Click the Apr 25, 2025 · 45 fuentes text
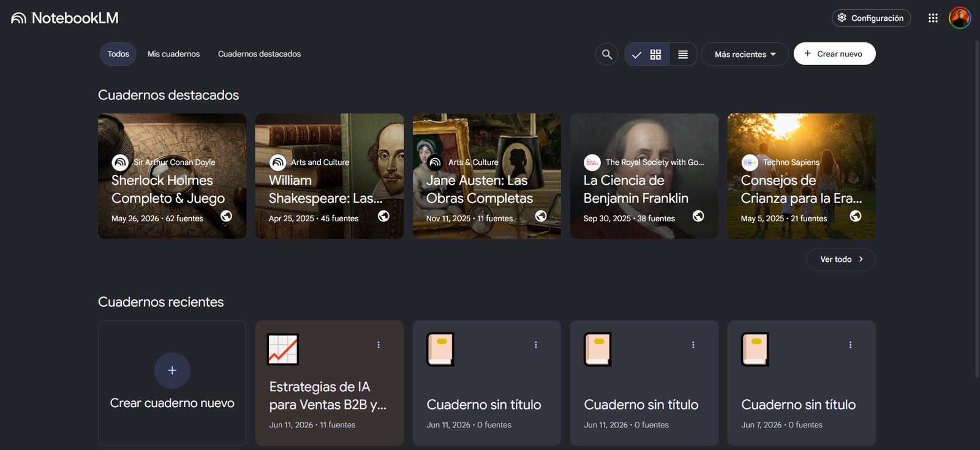The image size is (980, 450). pos(314,218)
